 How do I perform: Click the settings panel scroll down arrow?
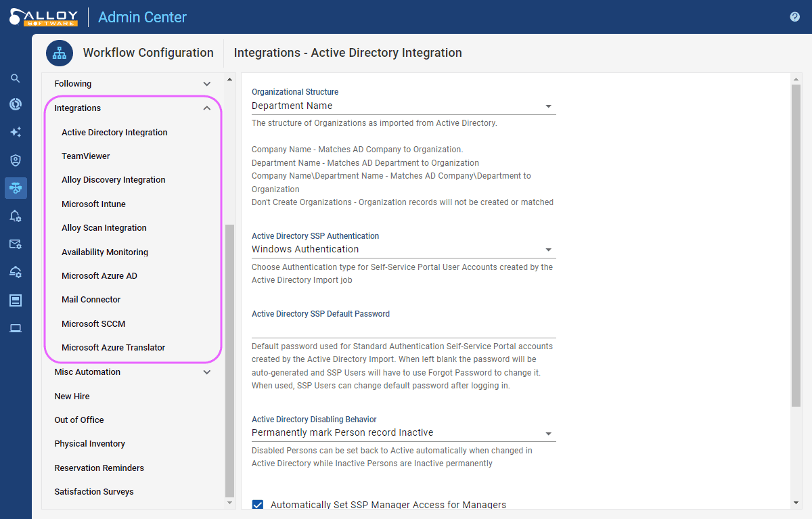(x=796, y=503)
